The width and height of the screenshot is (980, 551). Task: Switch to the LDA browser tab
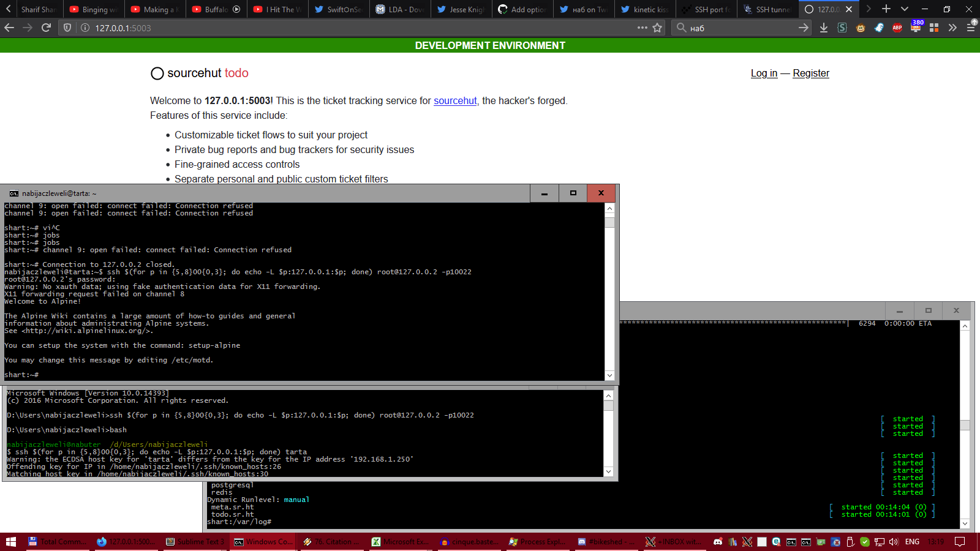pos(400,9)
